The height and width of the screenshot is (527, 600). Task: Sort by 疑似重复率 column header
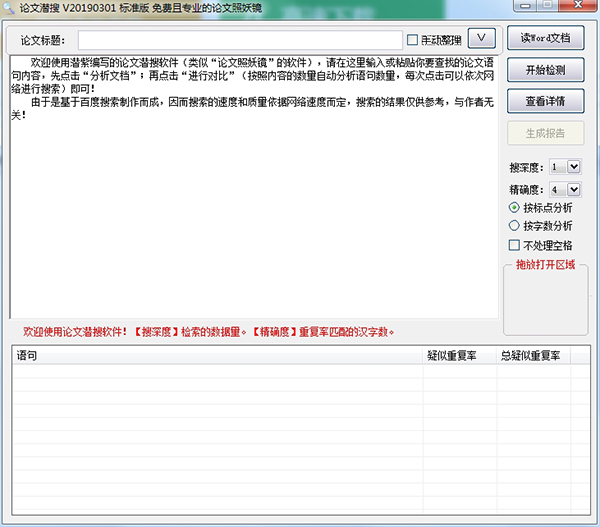click(460, 356)
